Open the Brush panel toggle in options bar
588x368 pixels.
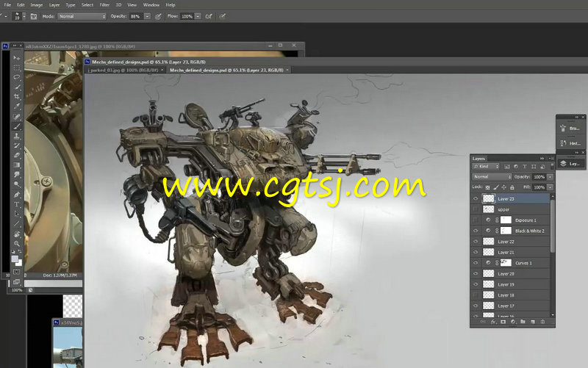[34, 16]
